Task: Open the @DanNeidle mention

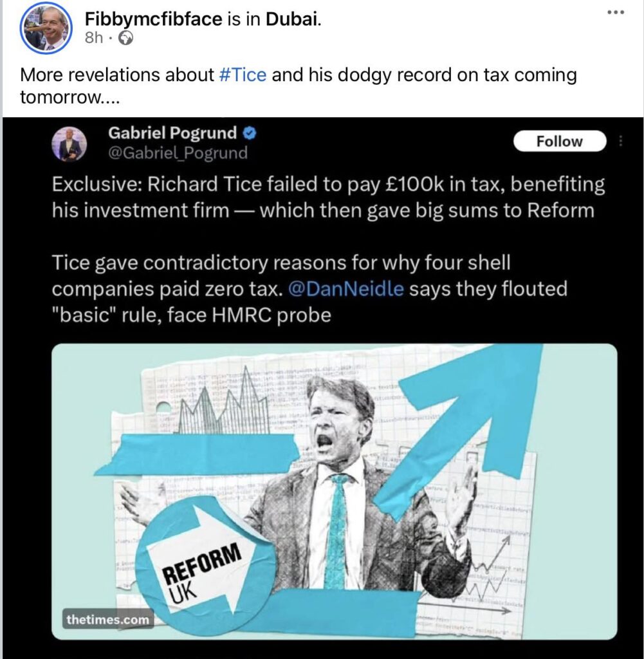Action: 346,289
